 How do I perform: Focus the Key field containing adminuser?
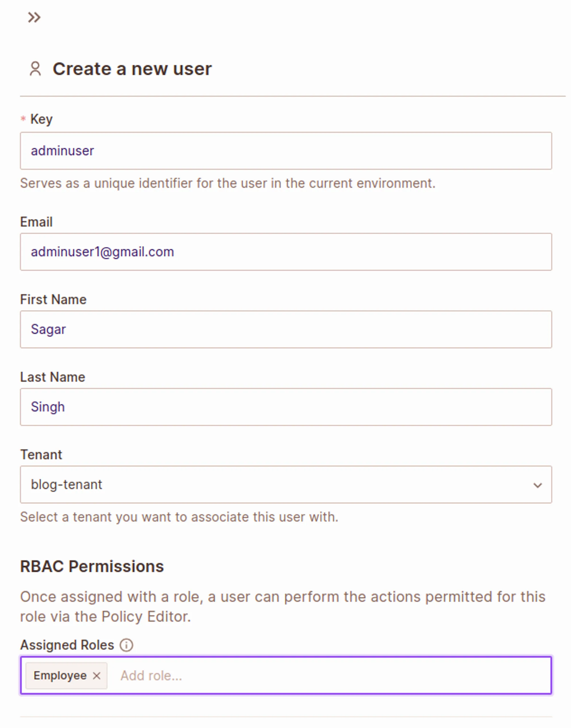point(285,151)
